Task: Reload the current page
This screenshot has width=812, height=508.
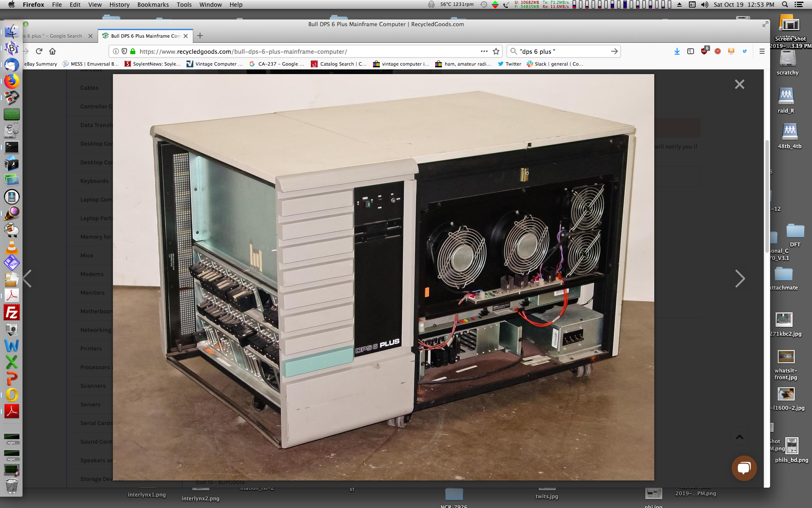Action: click(x=39, y=51)
